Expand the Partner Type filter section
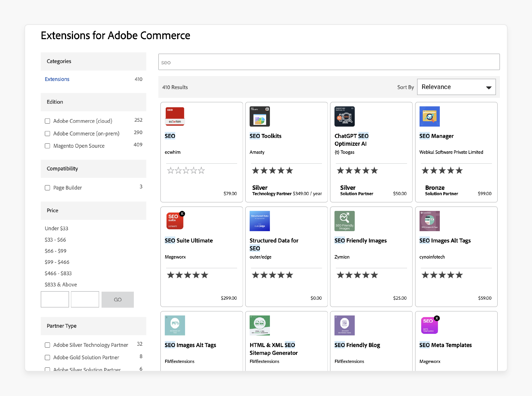 pos(94,325)
